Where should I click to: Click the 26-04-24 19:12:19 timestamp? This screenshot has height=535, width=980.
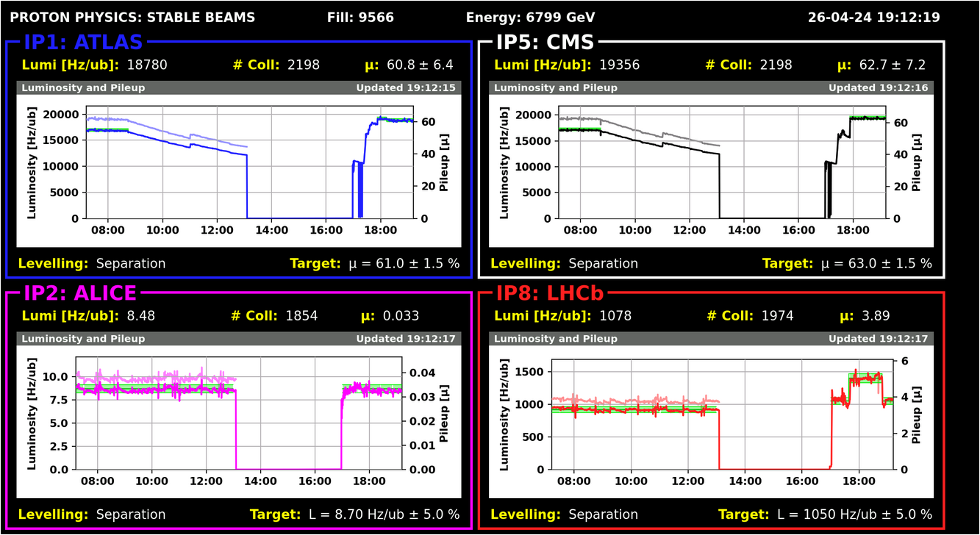tap(873, 18)
